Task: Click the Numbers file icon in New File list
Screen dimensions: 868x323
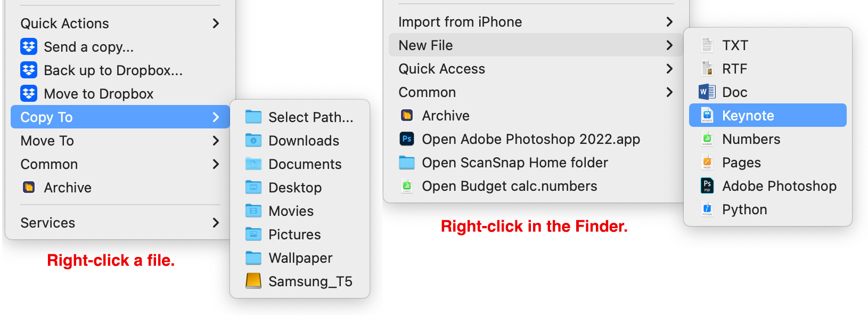Action: [x=707, y=139]
